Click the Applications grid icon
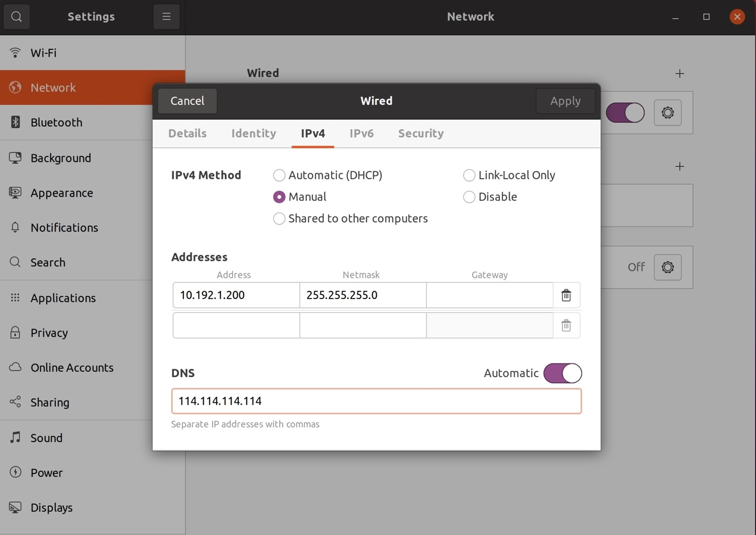The height and width of the screenshot is (535, 756). tap(15, 297)
